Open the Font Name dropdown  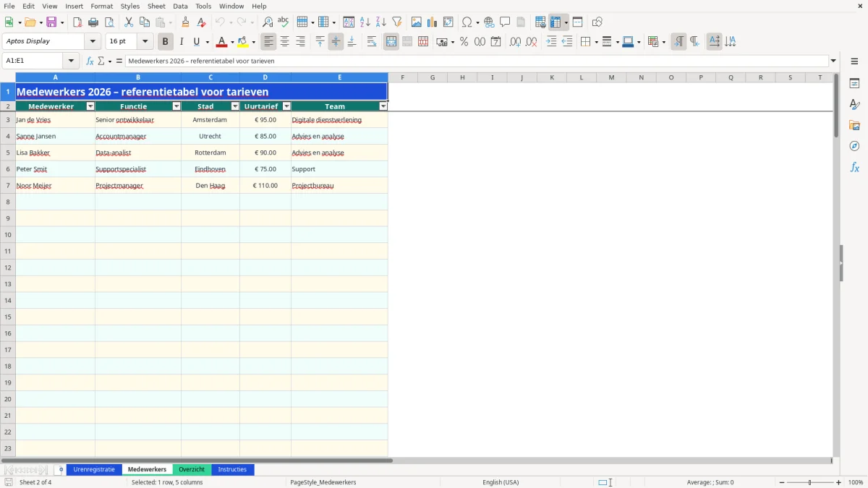(x=93, y=42)
